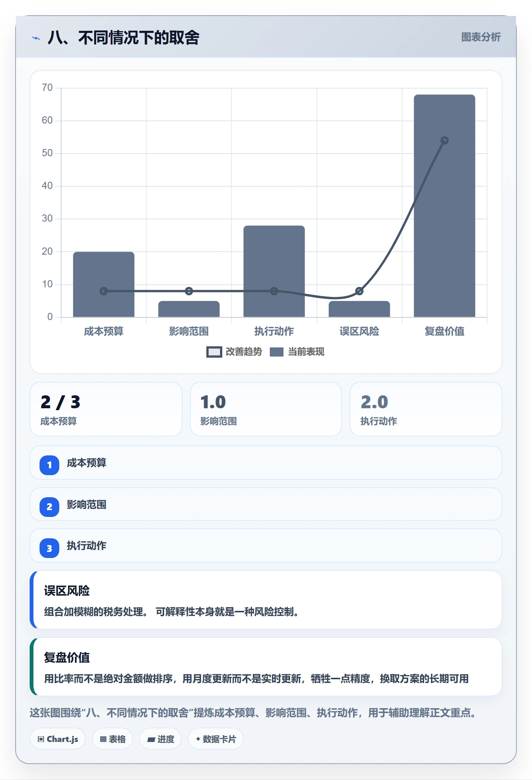The width and height of the screenshot is (532, 780).
Task: Click the 误区风险 note card heading
Action: coord(67,591)
